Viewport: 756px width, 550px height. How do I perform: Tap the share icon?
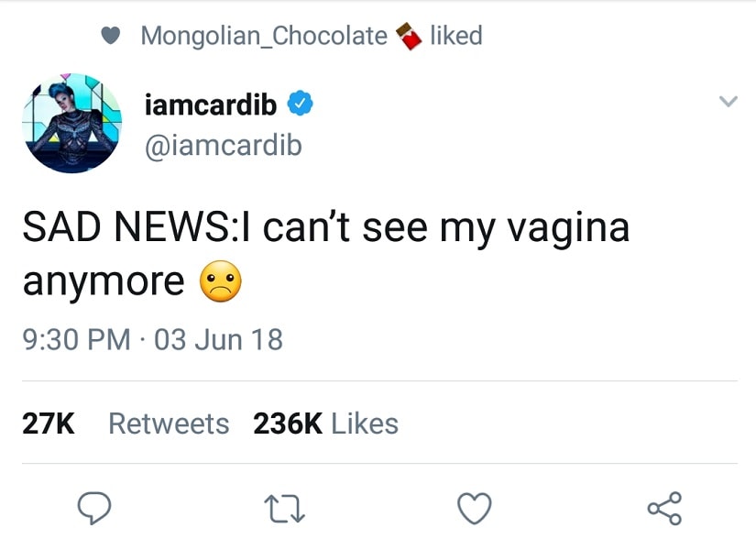(664, 508)
